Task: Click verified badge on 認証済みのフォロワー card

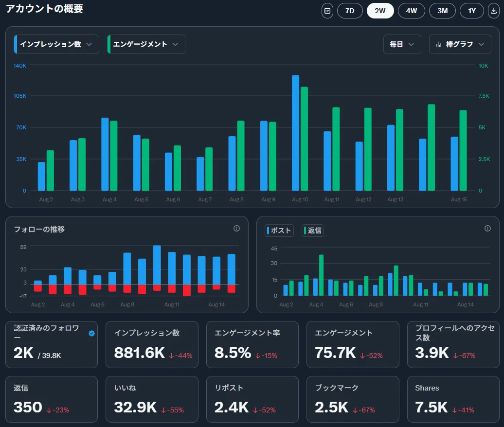Action: point(91,333)
